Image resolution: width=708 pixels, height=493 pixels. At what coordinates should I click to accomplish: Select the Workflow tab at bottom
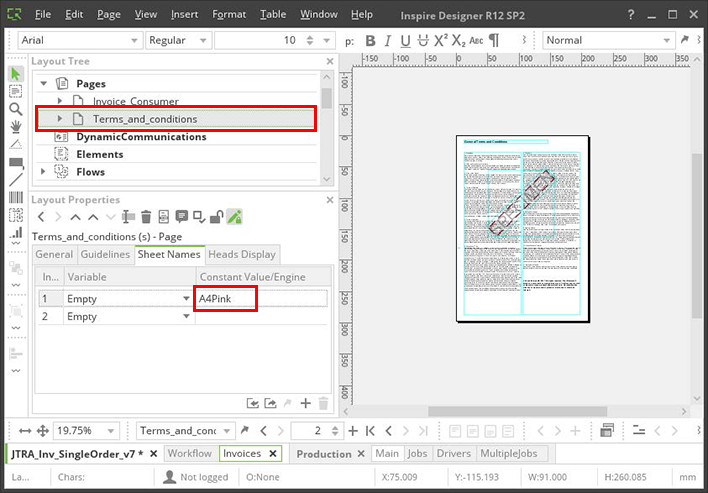pyautogui.click(x=189, y=453)
